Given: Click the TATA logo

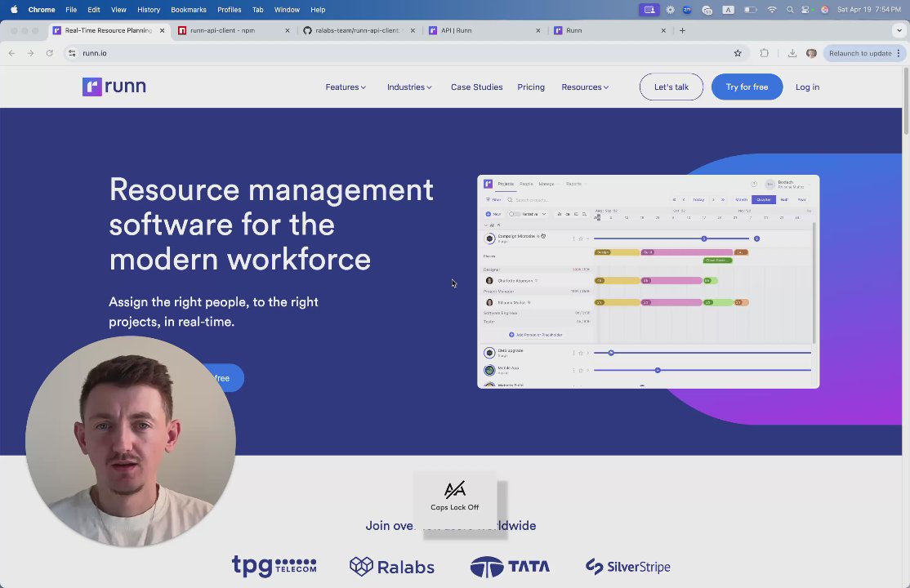Looking at the screenshot, I should (x=510, y=567).
